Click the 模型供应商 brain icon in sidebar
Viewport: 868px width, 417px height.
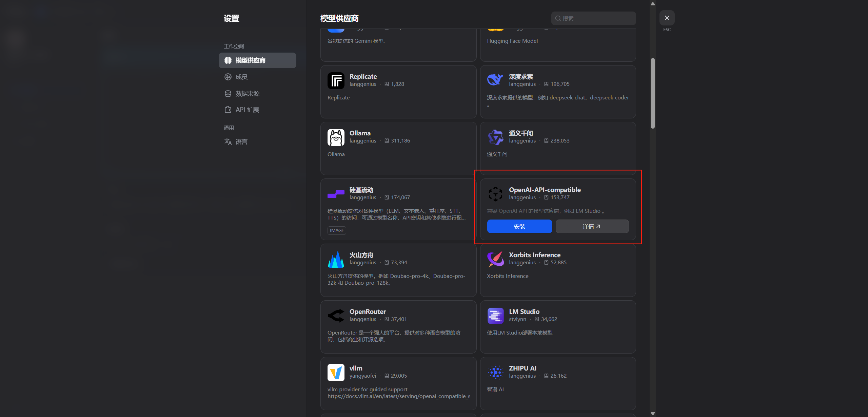pyautogui.click(x=228, y=60)
